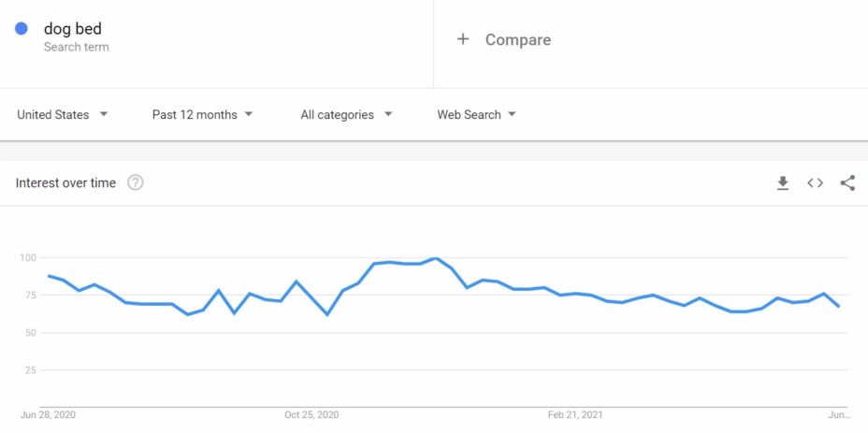Click the chart line peak near 100
The width and height of the screenshot is (868, 433).
(x=436, y=258)
